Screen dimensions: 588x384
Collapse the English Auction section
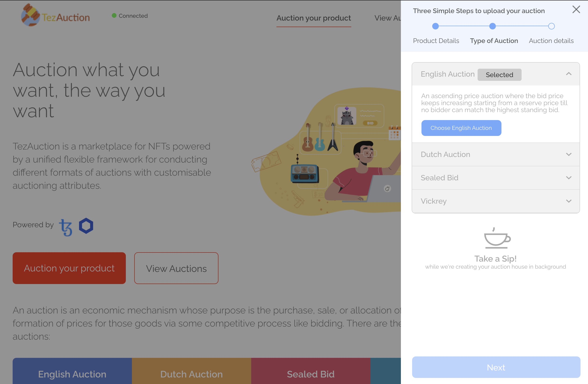[569, 74]
